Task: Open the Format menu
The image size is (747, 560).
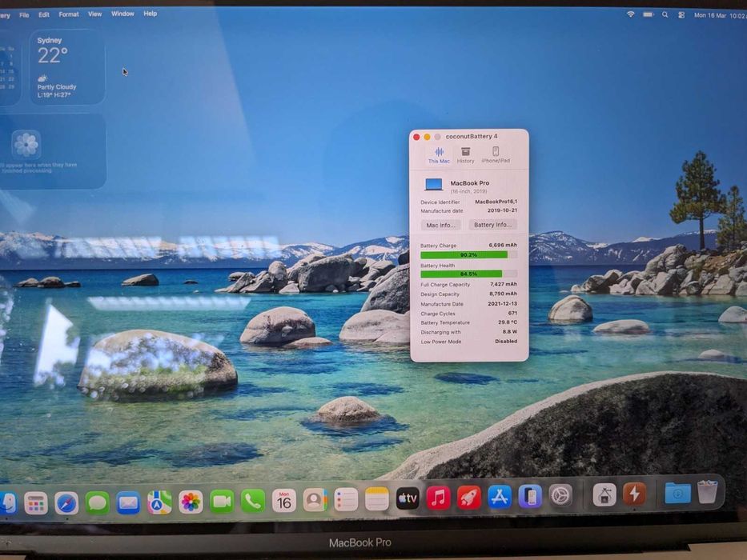Action: pos(69,14)
